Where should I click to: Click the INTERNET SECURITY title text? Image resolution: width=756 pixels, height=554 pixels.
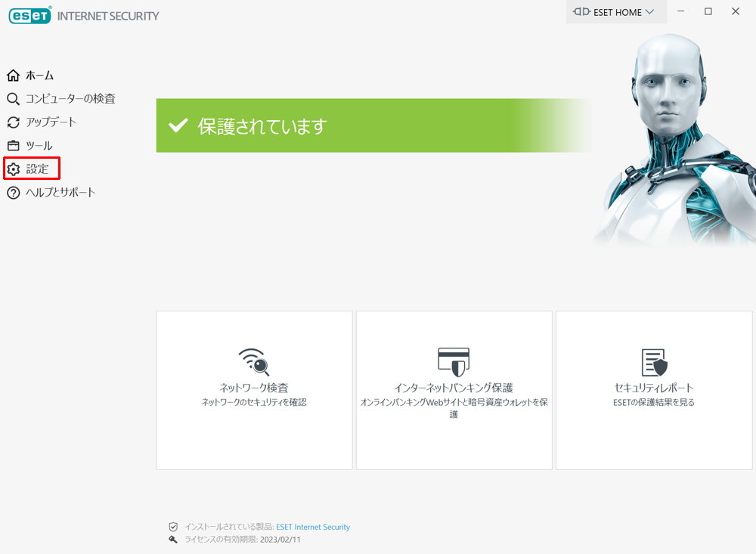pyautogui.click(x=108, y=16)
